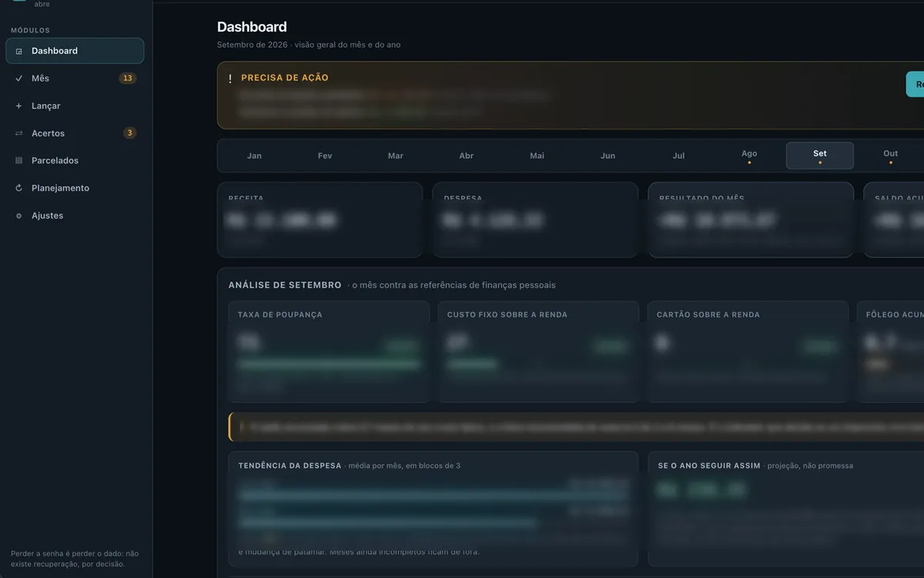This screenshot has width=924, height=578.
Task: Switch to the Abr month tab
Action: click(x=467, y=156)
